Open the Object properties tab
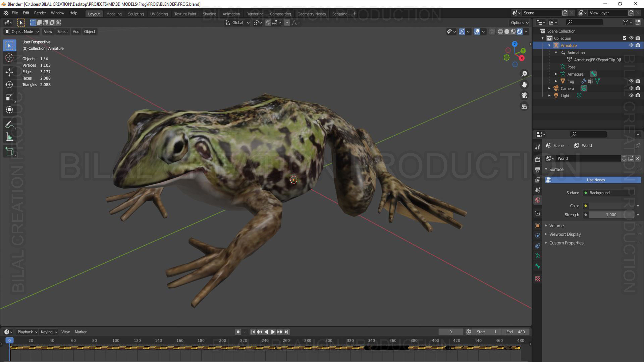Screen dimensions: 644x362 (538, 226)
